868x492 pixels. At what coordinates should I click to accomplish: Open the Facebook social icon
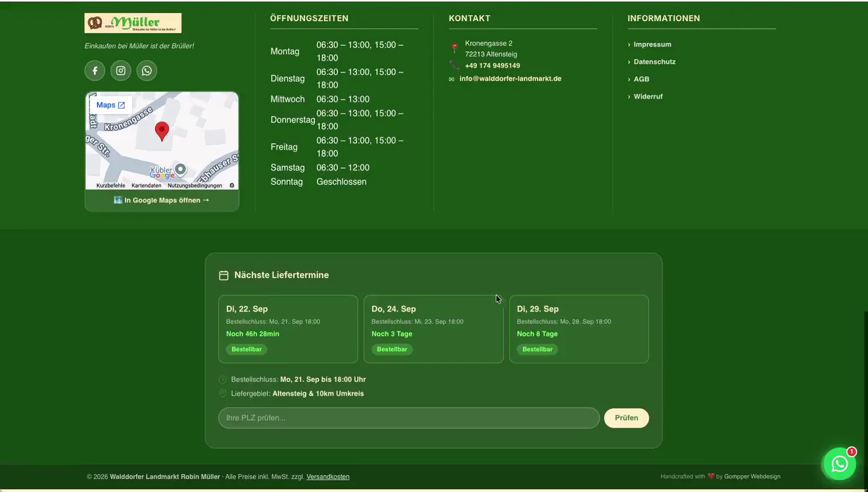pos(95,71)
